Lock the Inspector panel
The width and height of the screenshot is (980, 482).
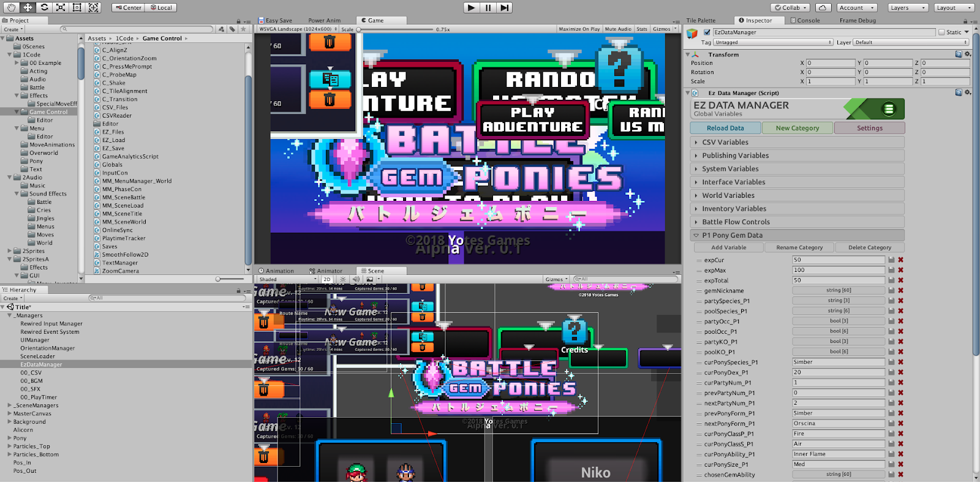tap(965, 21)
